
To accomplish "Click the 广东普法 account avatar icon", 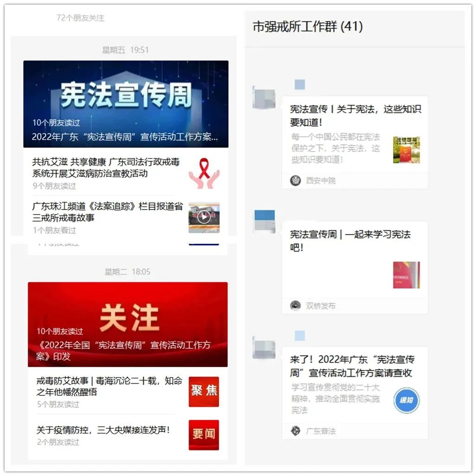I will (295, 430).
